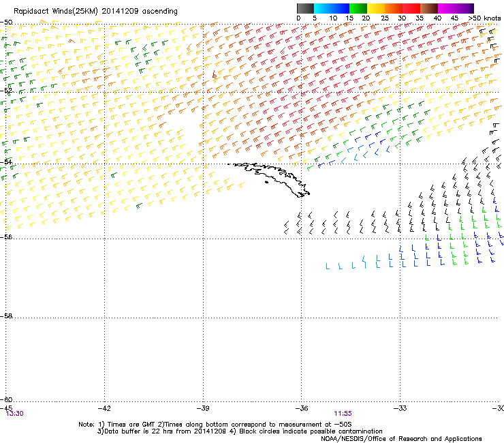Click the blue 10-15 knots legend segment
Image resolution: width=504 pixels, height=443 pixels.
point(341,8)
